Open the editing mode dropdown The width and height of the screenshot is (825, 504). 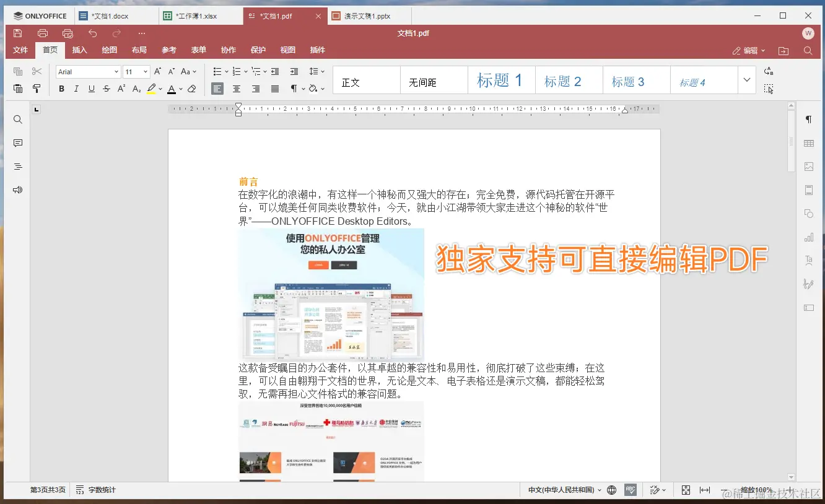tap(749, 51)
